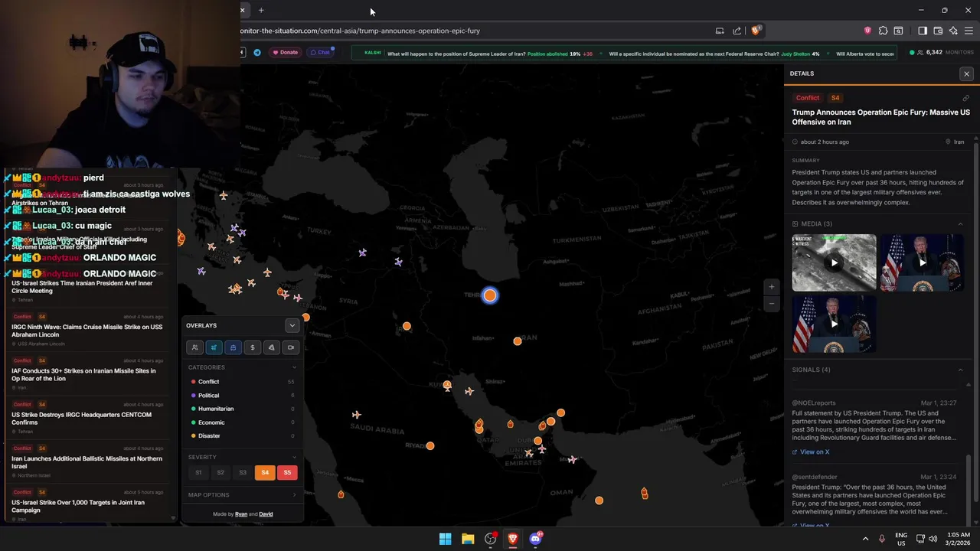The height and width of the screenshot is (551, 980).
Task: Open the taskbar volume control
Action: click(933, 539)
